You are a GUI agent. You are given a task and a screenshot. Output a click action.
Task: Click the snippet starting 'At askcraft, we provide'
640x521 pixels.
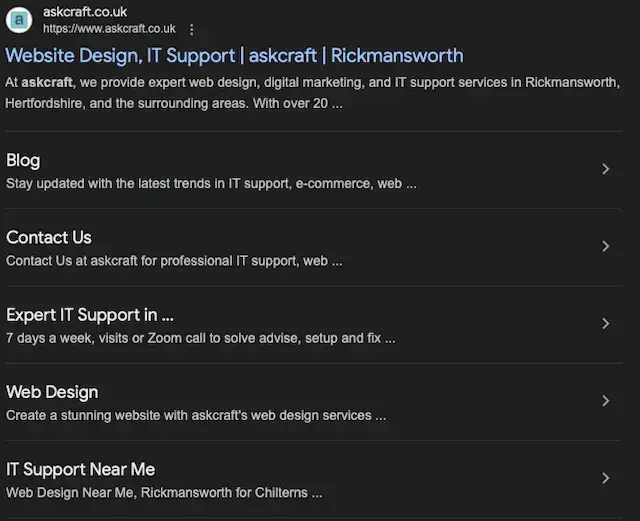(312, 93)
